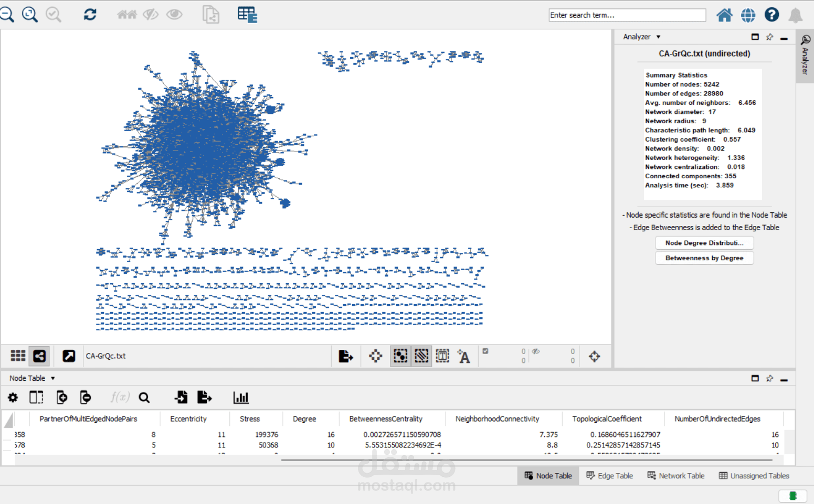Image resolution: width=814 pixels, height=504 pixels.
Task: Click the BetweennessCentrality column header
Action: point(386,419)
